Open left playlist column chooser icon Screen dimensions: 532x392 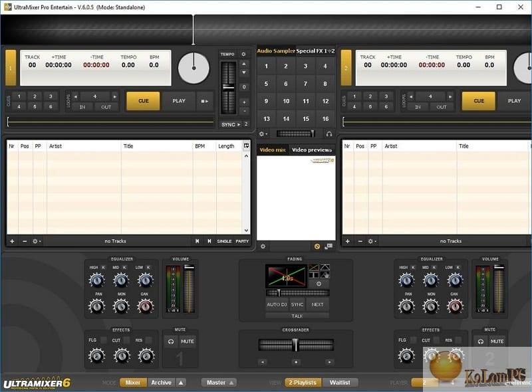[246, 146]
